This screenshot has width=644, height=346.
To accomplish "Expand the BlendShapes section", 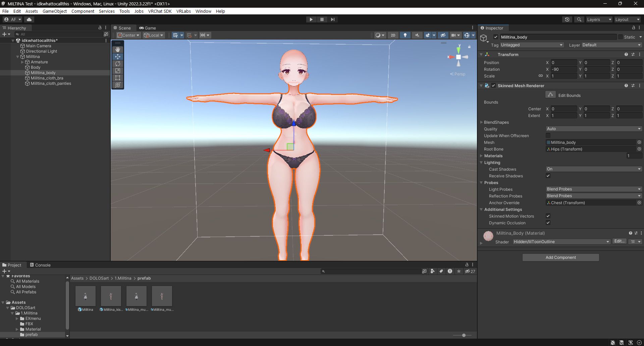I will [x=481, y=122].
